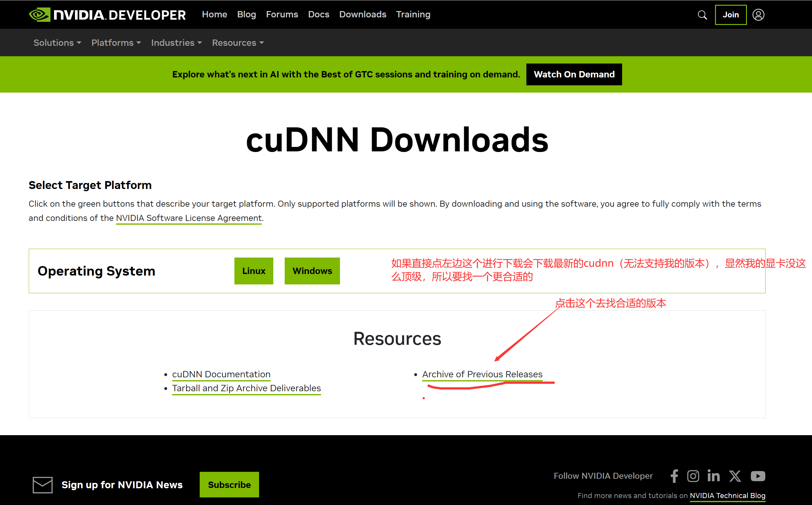Open NVIDIA Developer Facebook page icon
The image size is (812, 505).
674,476
